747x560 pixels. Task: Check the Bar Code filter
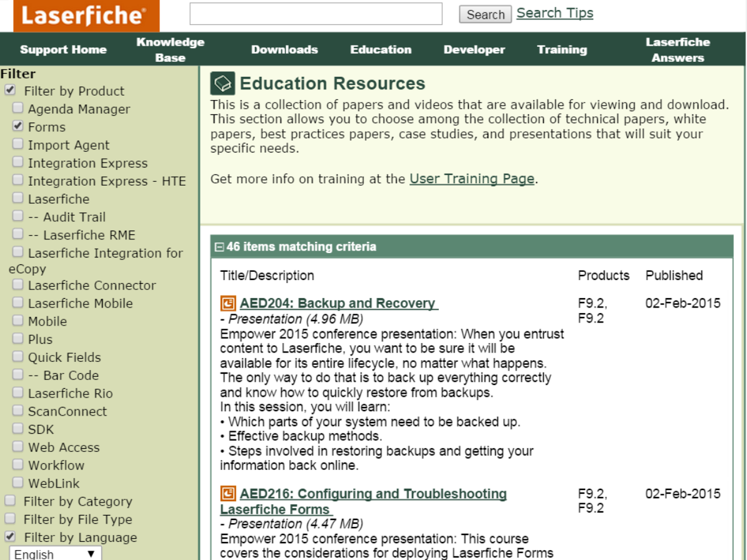point(18,374)
